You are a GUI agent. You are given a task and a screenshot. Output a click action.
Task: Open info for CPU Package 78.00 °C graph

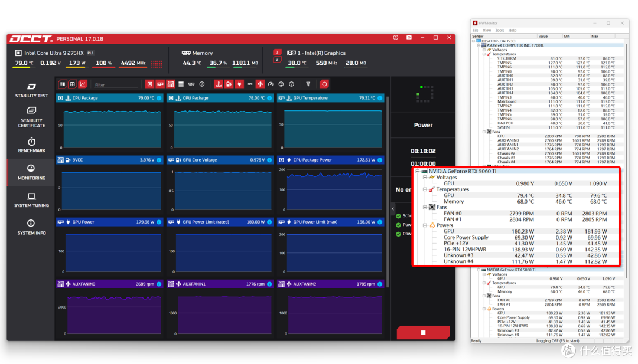(x=269, y=98)
